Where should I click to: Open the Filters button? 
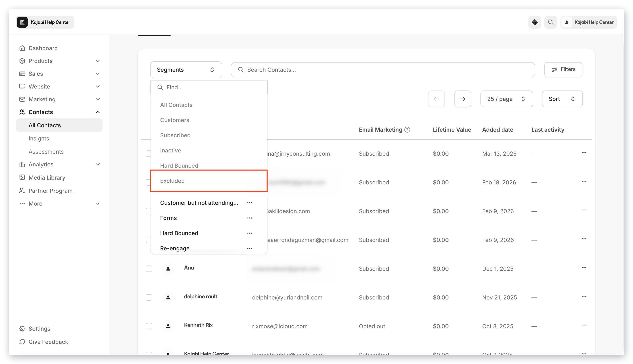click(x=563, y=70)
